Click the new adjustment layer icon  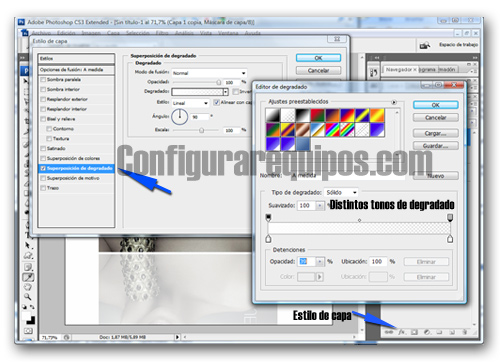tap(427, 332)
